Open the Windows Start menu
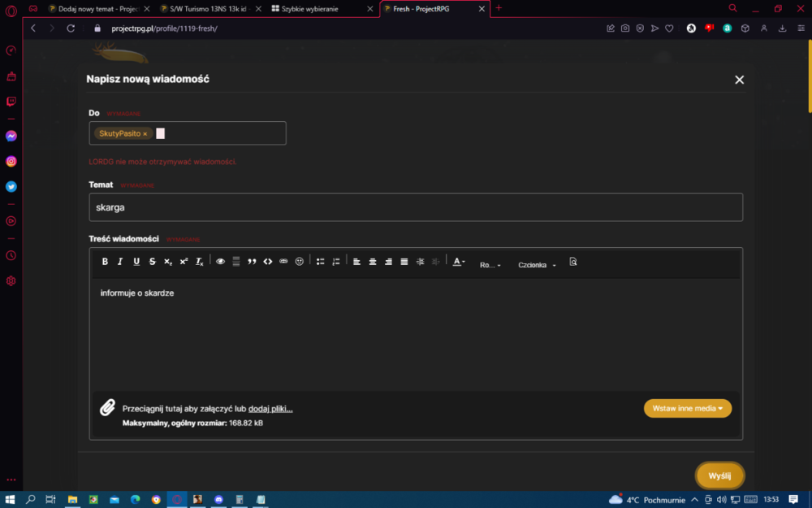Viewport: 812px width, 508px height. tap(10, 500)
